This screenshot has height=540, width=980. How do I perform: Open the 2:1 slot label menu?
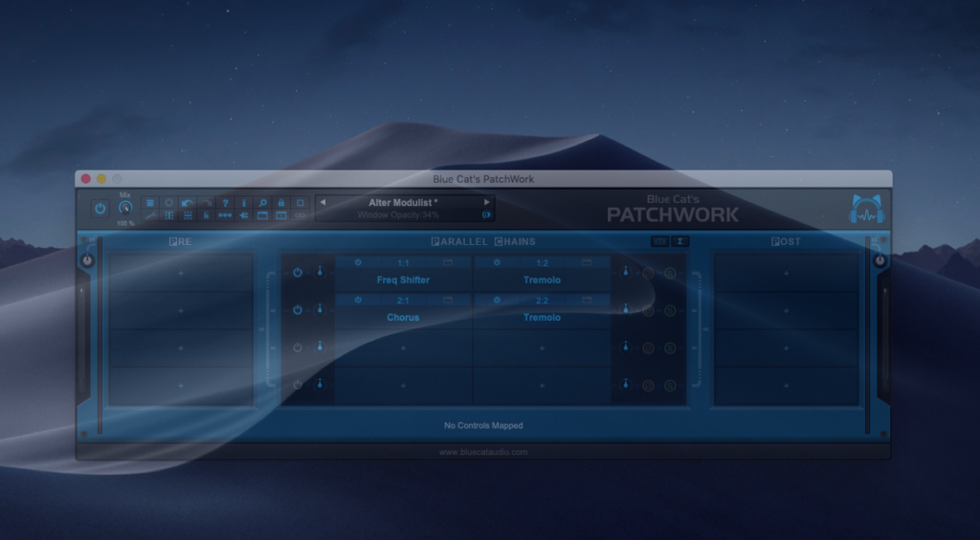403,301
